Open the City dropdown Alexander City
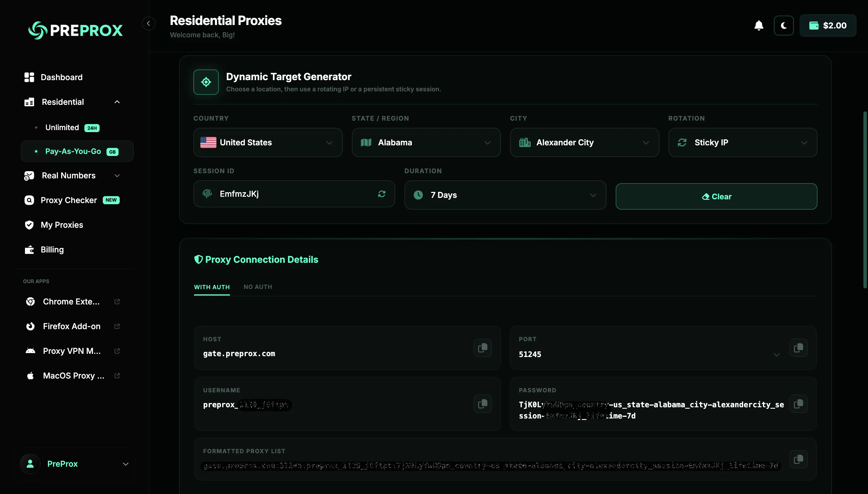Screen dimensions: 868x494 pyautogui.click(x=584, y=142)
